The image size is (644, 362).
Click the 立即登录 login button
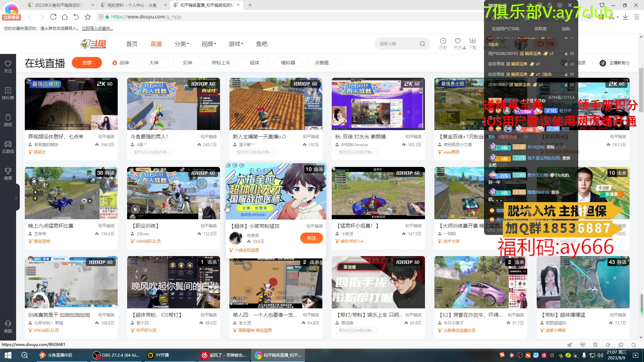tap(12, 18)
